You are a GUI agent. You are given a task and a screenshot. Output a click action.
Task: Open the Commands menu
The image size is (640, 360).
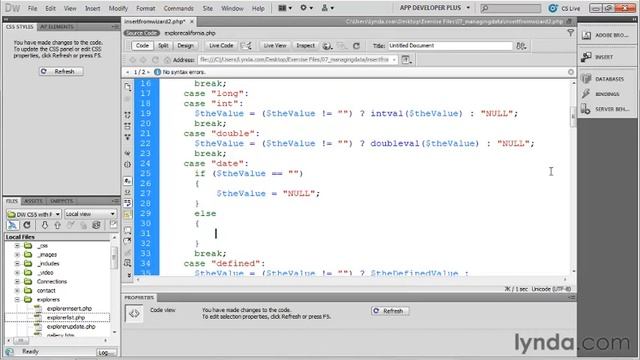(178, 8)
